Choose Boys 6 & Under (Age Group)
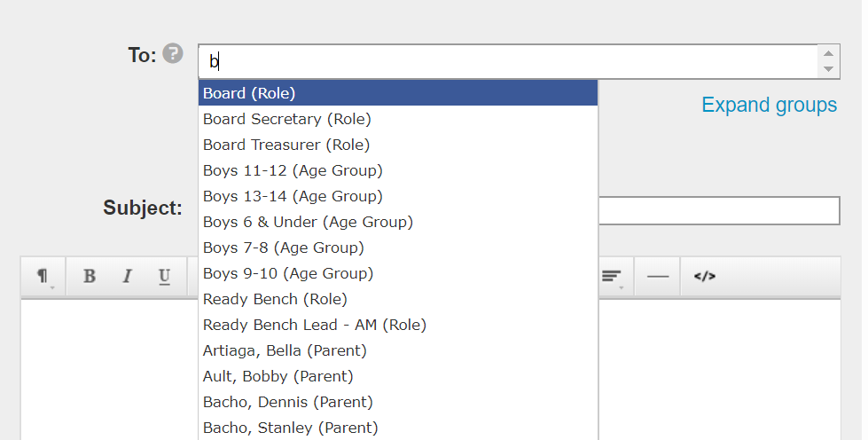The height and width of the screenshot is (440, 868). tap(398, 222)
